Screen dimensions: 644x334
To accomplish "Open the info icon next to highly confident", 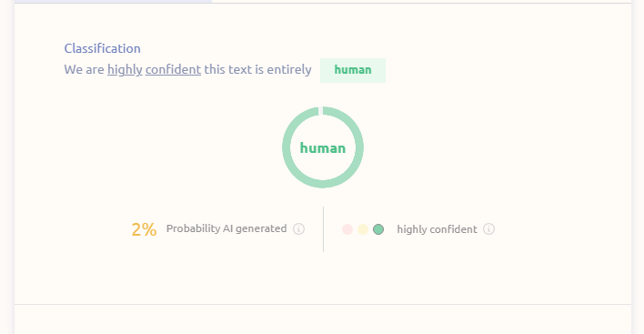I will (x=488, y=228).
